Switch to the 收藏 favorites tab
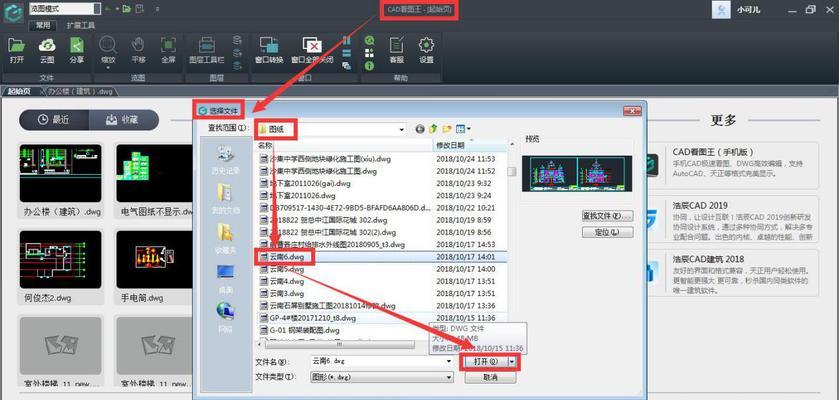This screenshot has width=839, height=400. coord(124,120)
